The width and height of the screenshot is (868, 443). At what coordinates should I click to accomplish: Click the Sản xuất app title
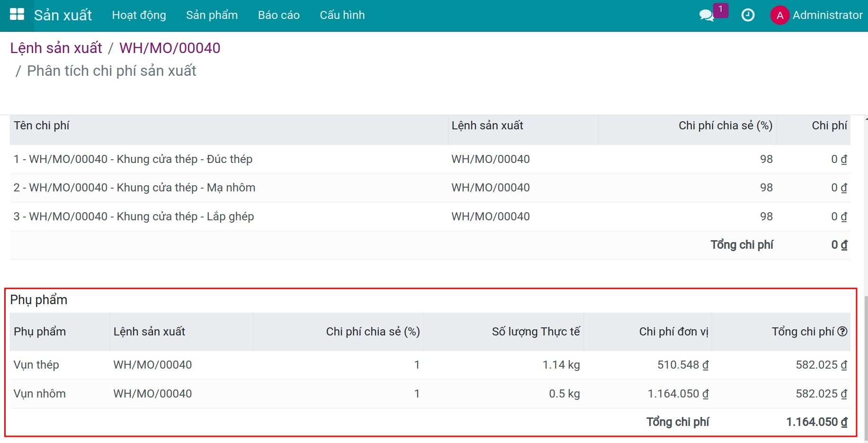point(63,15)
